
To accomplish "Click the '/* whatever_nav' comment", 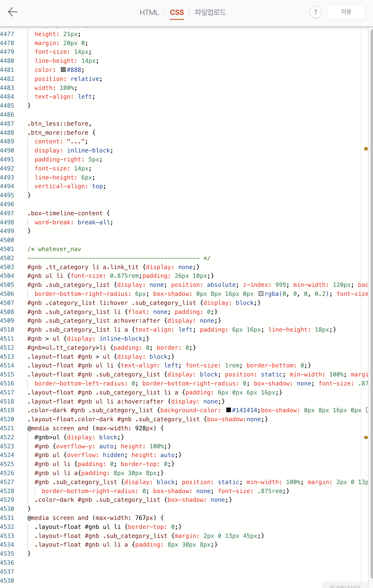I will click(54, 249).
